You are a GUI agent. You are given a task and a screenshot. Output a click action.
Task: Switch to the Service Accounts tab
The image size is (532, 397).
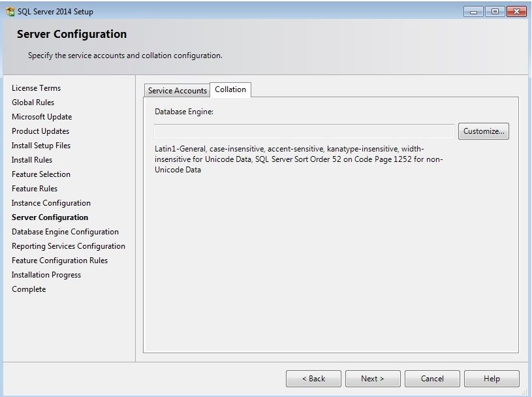pyautogui.click(x=177, y=91)
